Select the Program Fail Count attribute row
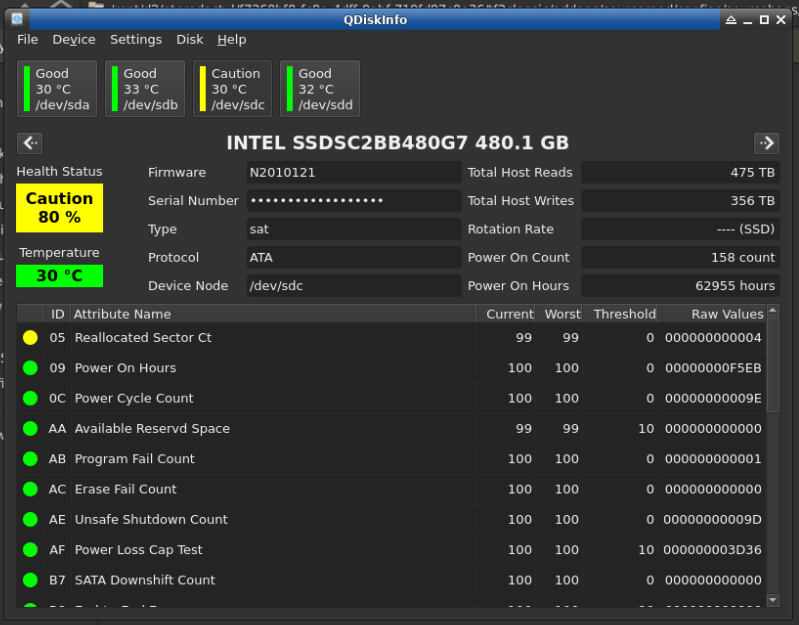Image resolution: width=799 pixels, height=625 pixels. pyautogui.click(x=391, y=459)
